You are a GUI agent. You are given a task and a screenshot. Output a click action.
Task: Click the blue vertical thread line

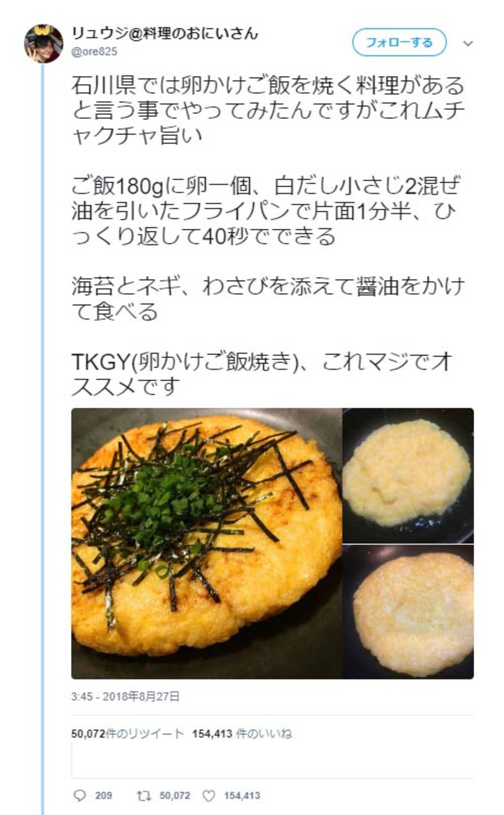(x=42, y=437)
